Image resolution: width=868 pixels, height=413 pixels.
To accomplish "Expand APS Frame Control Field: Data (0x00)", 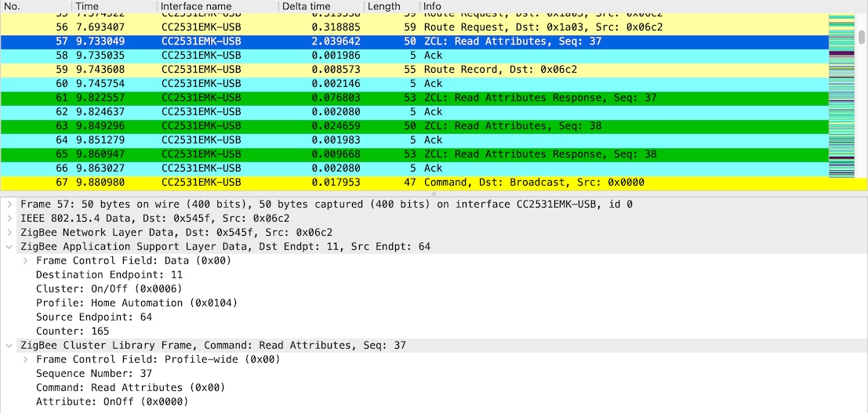I will pyautogui.click(x=26, y=261).
